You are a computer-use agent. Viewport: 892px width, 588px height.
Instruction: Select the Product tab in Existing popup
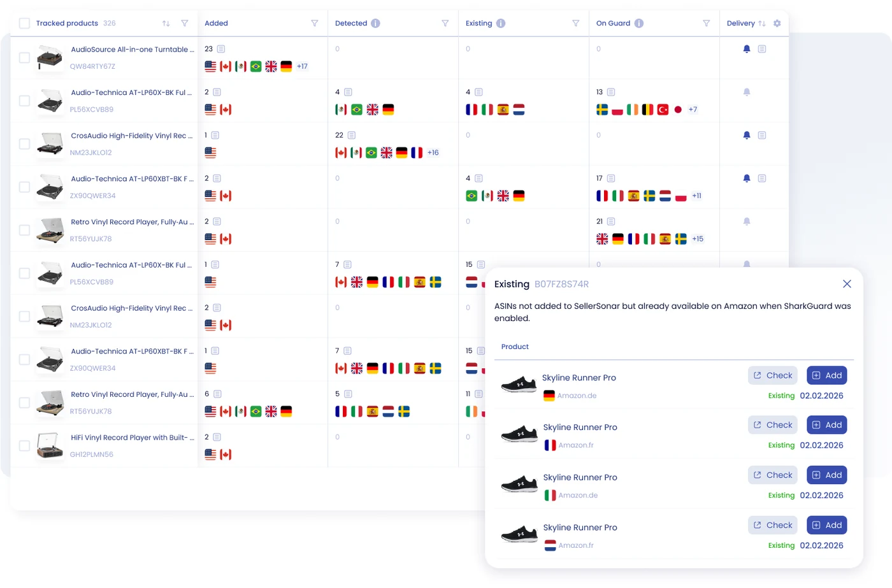(x=515, y=347)
